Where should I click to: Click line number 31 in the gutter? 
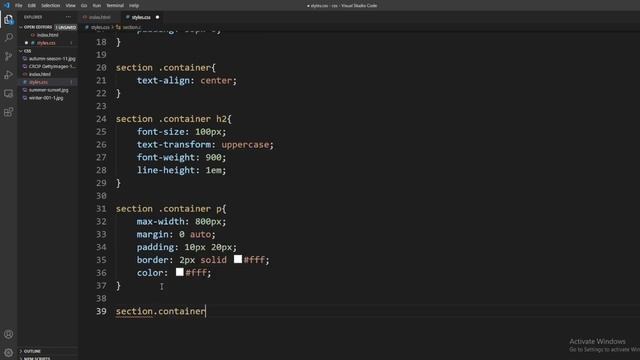click(101, 209)
